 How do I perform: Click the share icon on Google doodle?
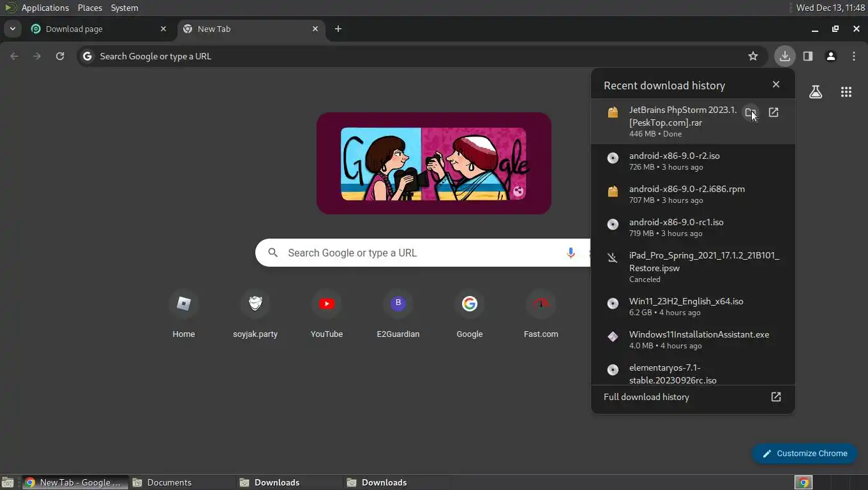tap(518, 191)
